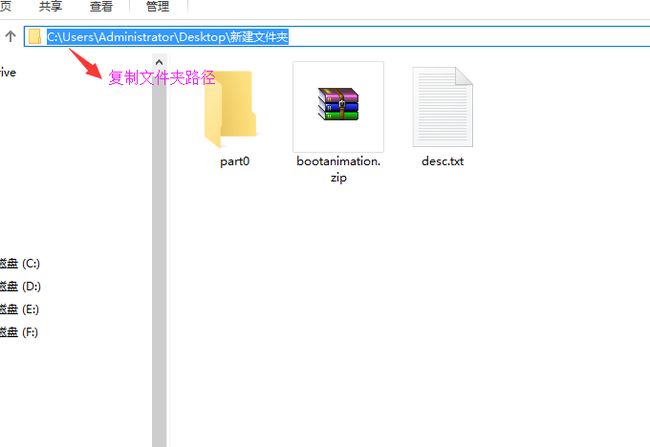Click the folder icon in address bar

[x=35, y=37]
